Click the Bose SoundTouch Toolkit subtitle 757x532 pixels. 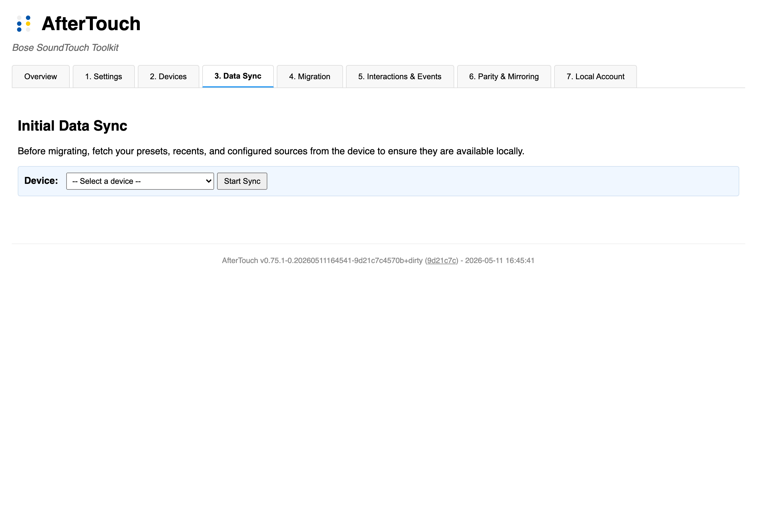point(65,48)
